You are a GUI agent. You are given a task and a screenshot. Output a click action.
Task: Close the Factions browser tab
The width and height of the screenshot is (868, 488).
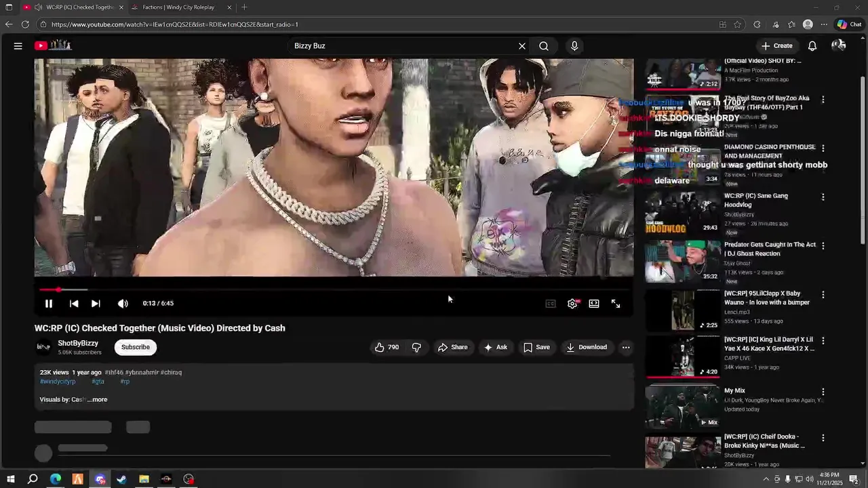pyautogui.click(x=229, y=7)
